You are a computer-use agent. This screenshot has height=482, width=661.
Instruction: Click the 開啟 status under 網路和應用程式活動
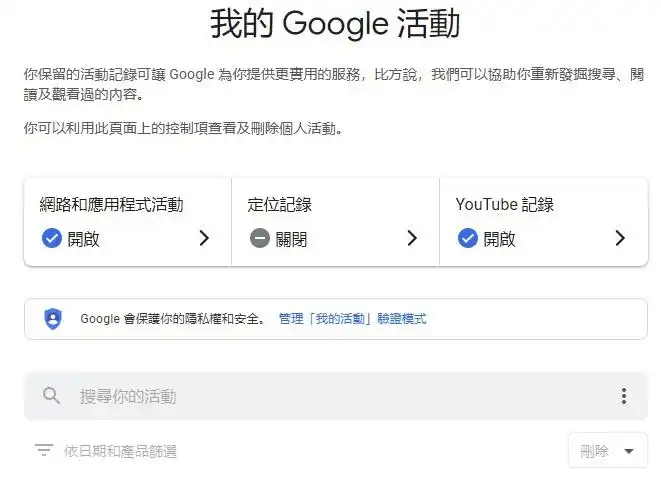[x=83, y=239]
